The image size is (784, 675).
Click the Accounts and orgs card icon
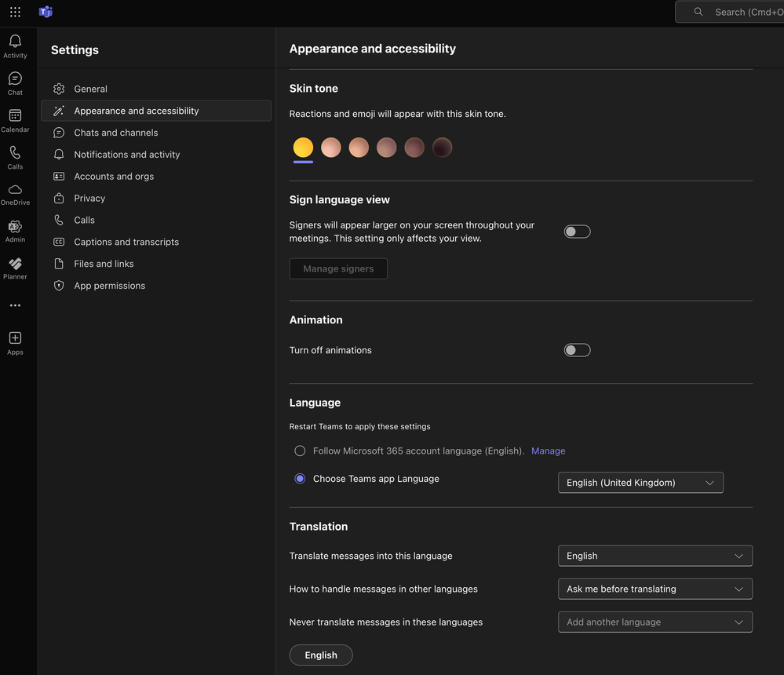point(59,177)
